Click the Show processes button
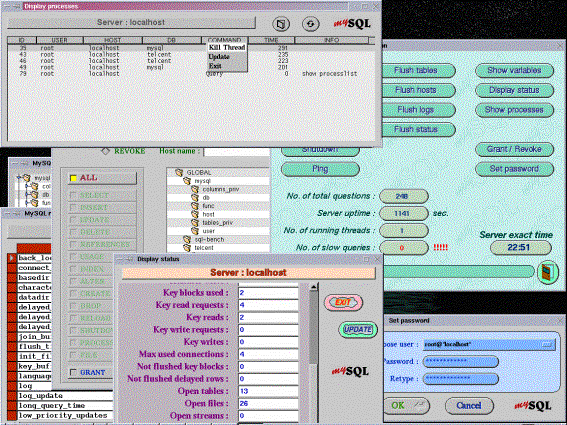 514,110
